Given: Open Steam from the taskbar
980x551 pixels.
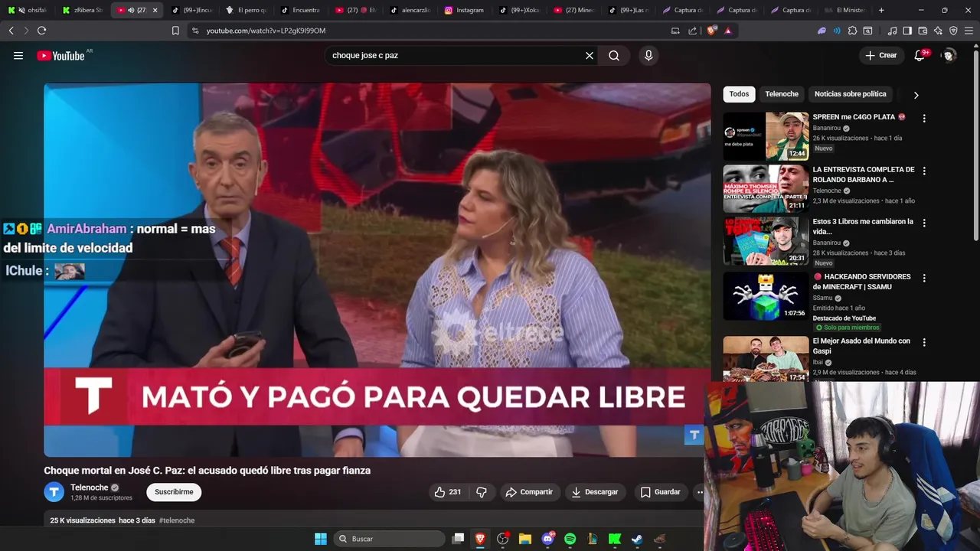Looking at the screenshot, I should tap(637, 539).
